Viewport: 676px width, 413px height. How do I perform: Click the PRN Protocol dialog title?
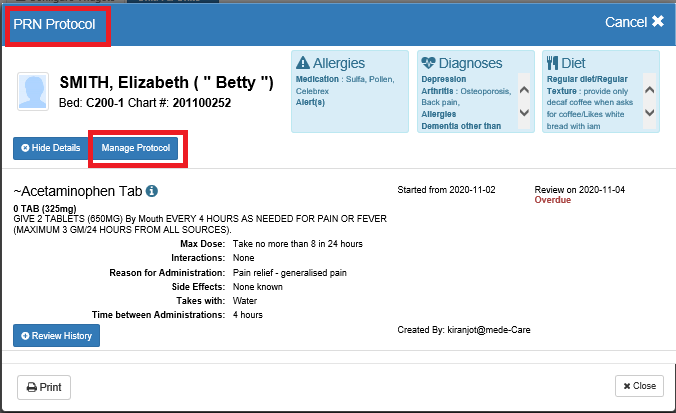coord(54,22)
